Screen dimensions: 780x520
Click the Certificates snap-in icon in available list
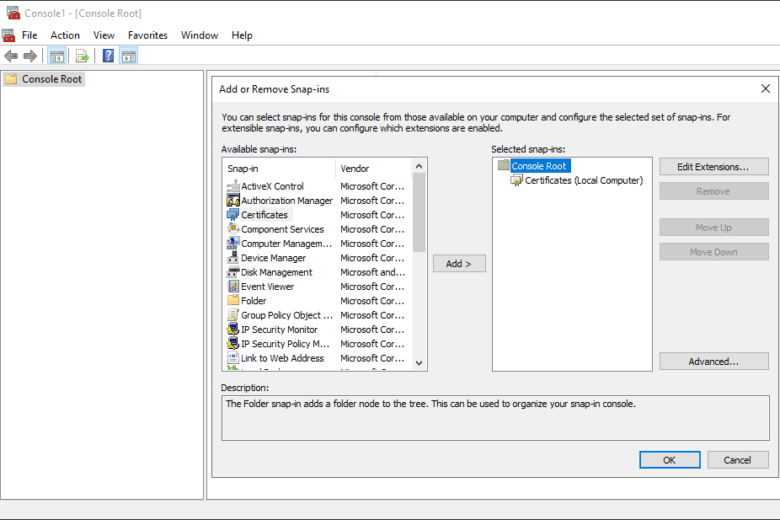pos(233,215)
